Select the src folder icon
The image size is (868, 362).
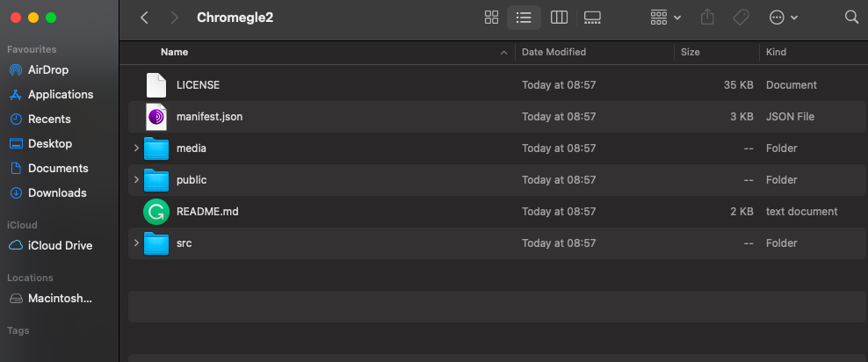click(x=156, y=243)
